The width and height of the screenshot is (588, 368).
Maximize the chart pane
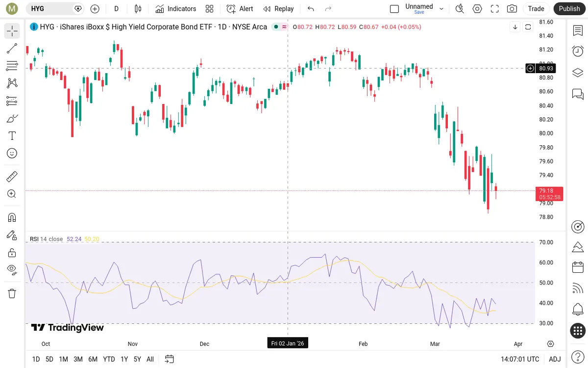pyautogui.click(x=528, y=27)
